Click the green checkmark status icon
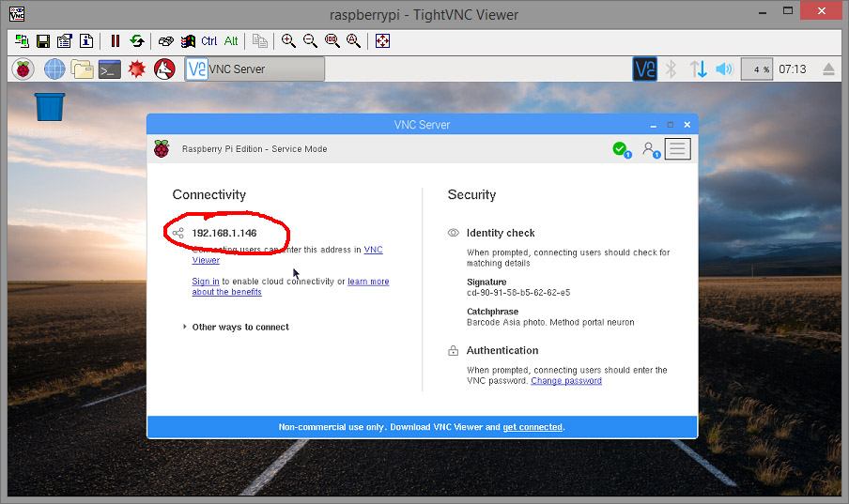The height and width of the screenshot is (504, 849). click(621, 149)
